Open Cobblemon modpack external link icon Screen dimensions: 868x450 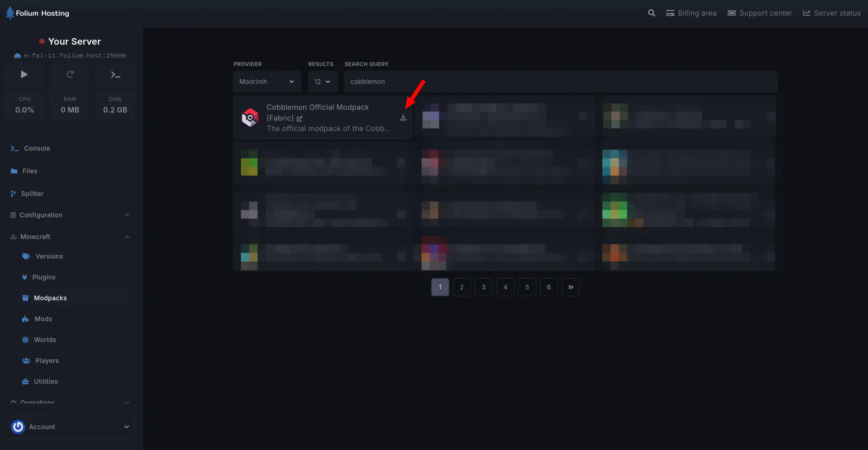pos(299,118)
